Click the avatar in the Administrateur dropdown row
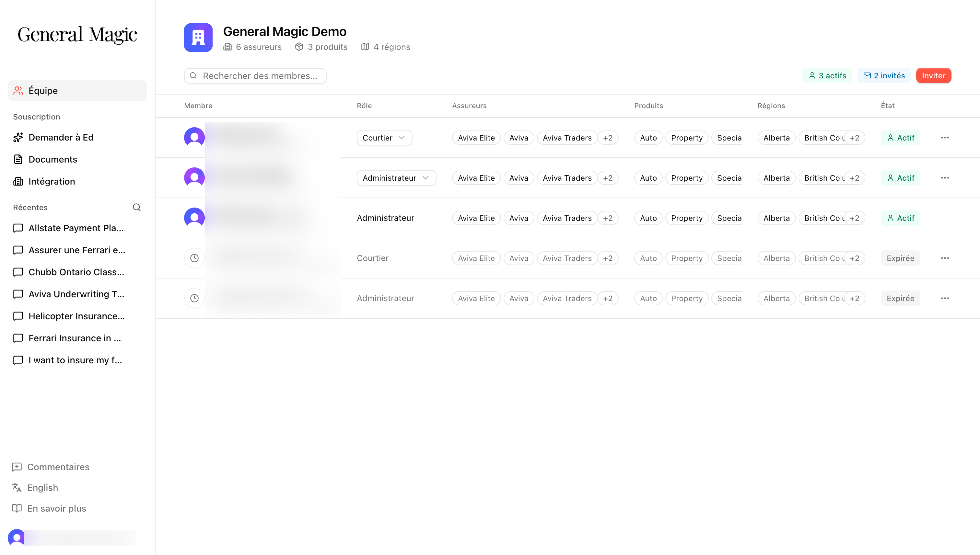Screen dimensions: 980x555 [194, 178]
